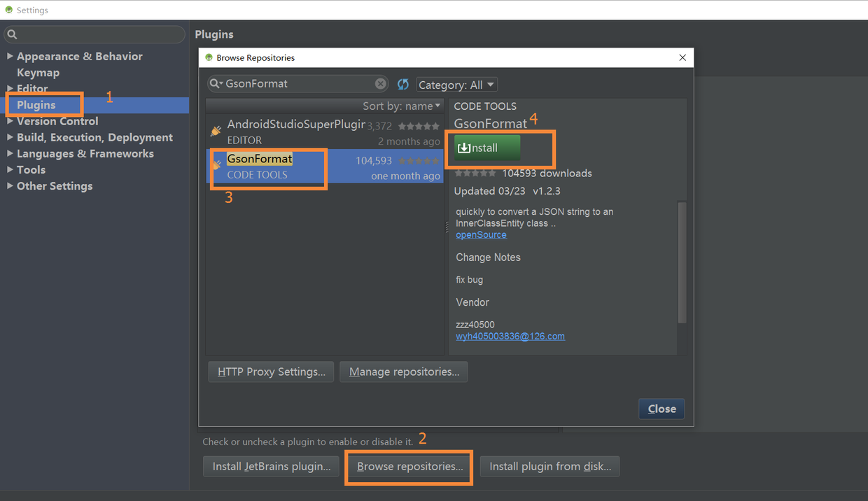Open the openSource link
The height and width of the screenshot is (501, 868).
click(481, 234)
